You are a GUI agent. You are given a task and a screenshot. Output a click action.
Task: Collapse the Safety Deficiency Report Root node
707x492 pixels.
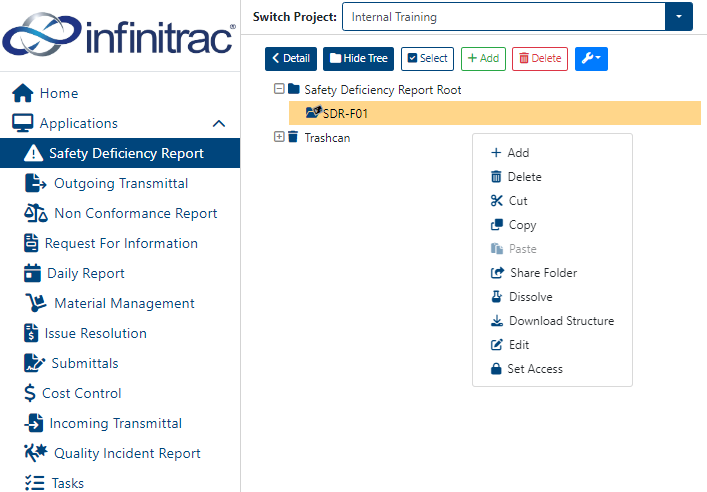click(x=279, y=88)
